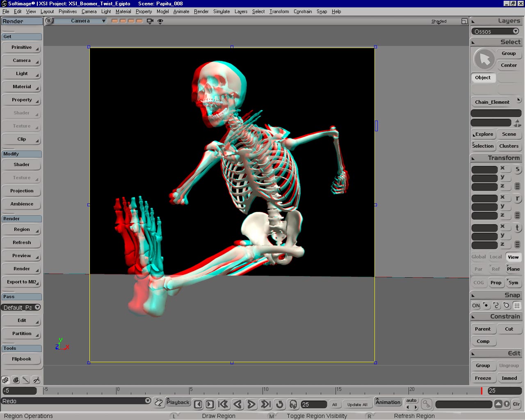The image size is (525, 420).
Task: Click the audio headphones icon
Action: pyautogui.click(x=293, y=404)
